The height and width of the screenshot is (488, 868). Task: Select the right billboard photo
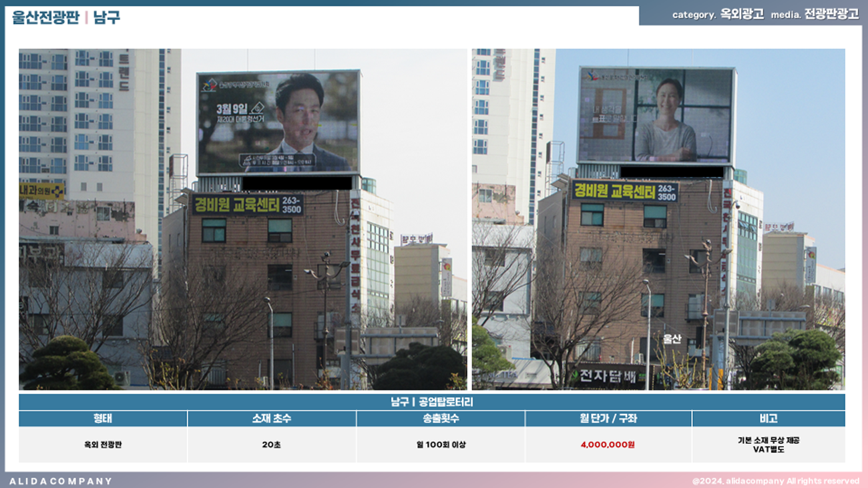click(658, 219)
